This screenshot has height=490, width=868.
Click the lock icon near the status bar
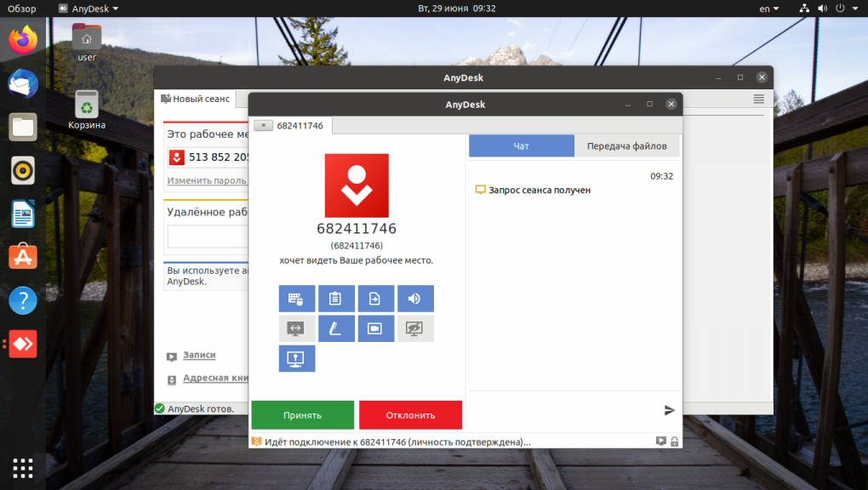(x=674, y=442)
